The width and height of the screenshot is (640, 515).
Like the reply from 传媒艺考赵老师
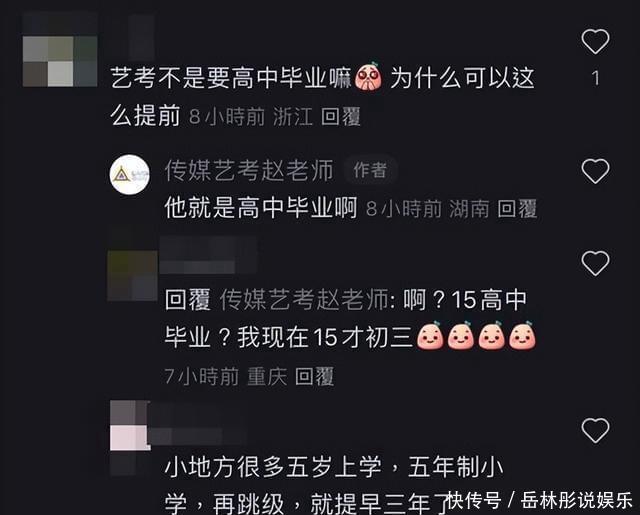pyautogui.click(x=595, y=171)
